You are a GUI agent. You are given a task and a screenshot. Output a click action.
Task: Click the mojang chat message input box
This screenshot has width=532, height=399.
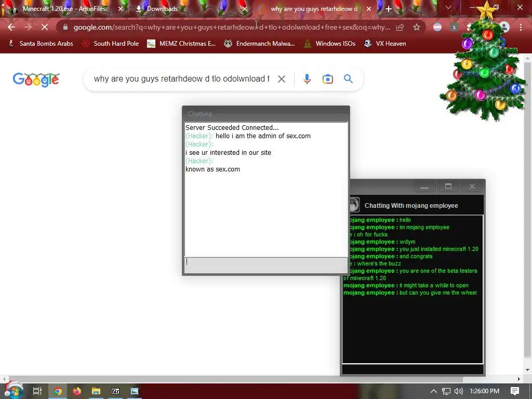(413, 369)
